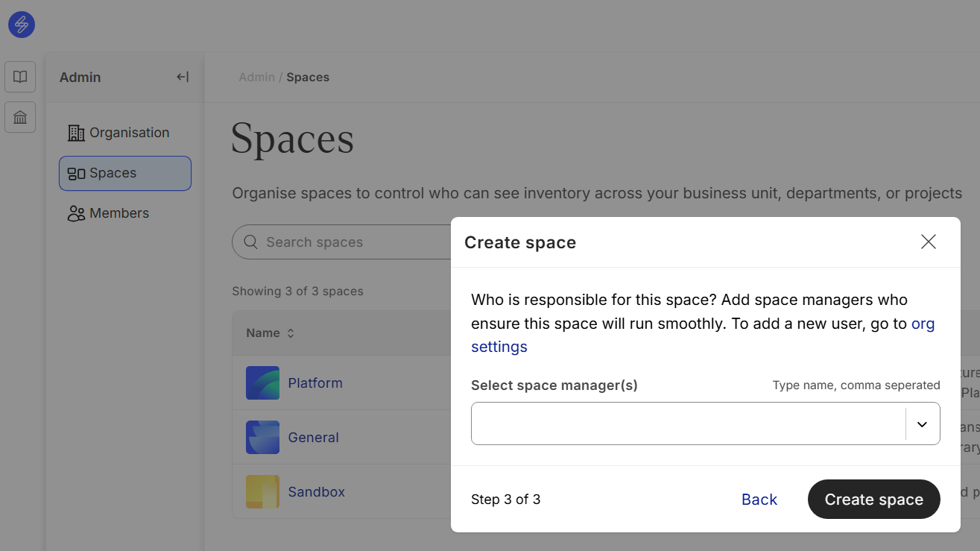Select Spaces in the Admin menu

(x=125, y=173)
